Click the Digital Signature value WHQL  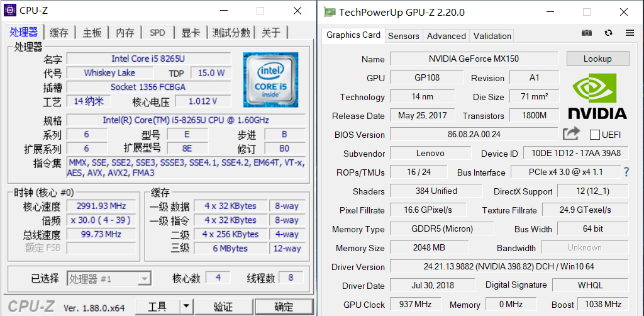[590, 285]
